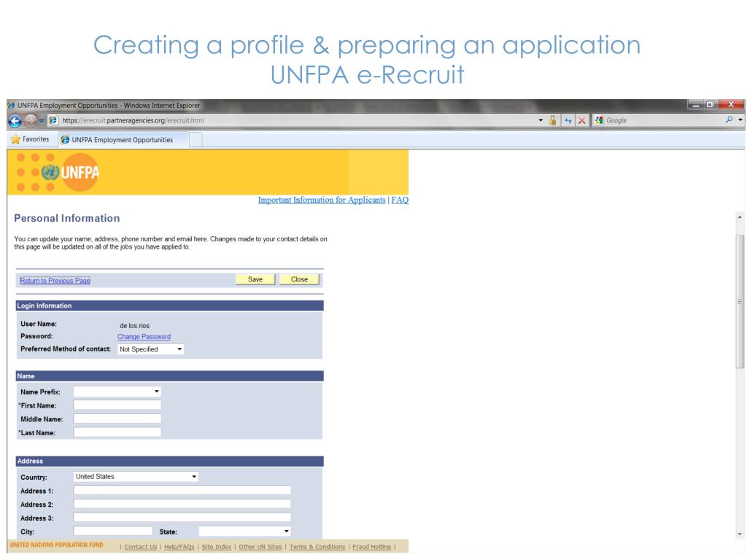Click the Middle Name input field

click(117, 419)
